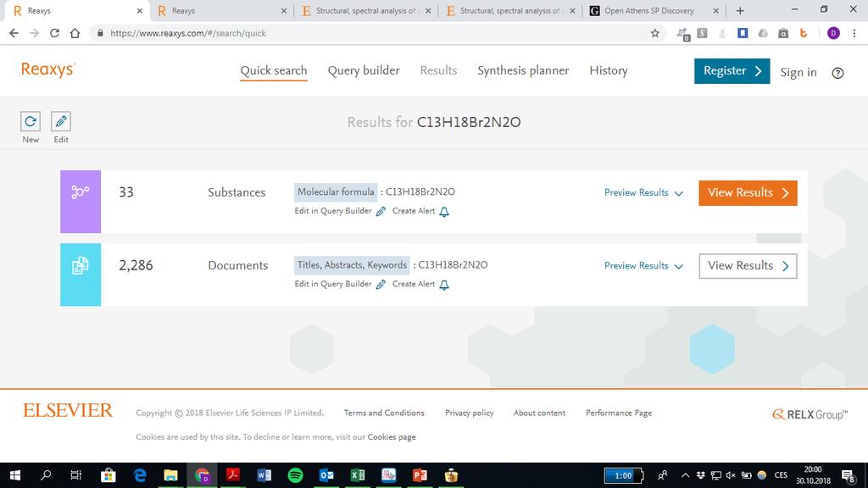Open the help question mark icon
868x488 pixels.
[837, 73]
